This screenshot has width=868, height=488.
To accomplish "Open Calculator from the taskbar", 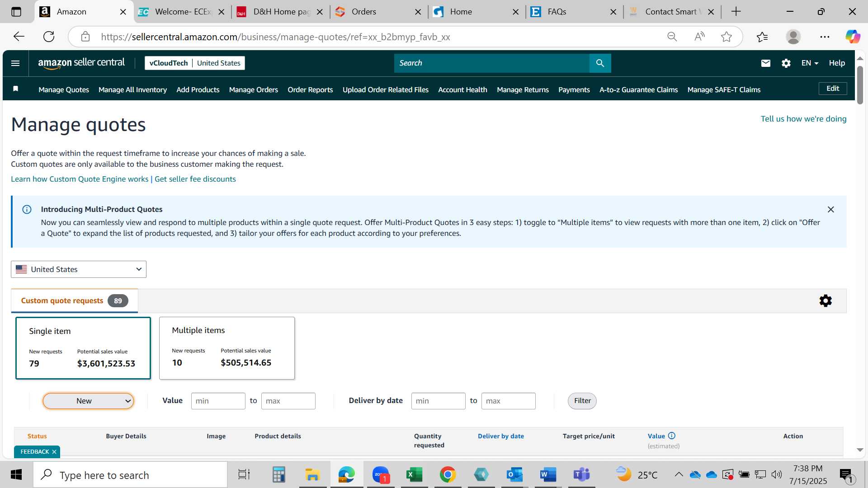I will (x=278, y=475).
